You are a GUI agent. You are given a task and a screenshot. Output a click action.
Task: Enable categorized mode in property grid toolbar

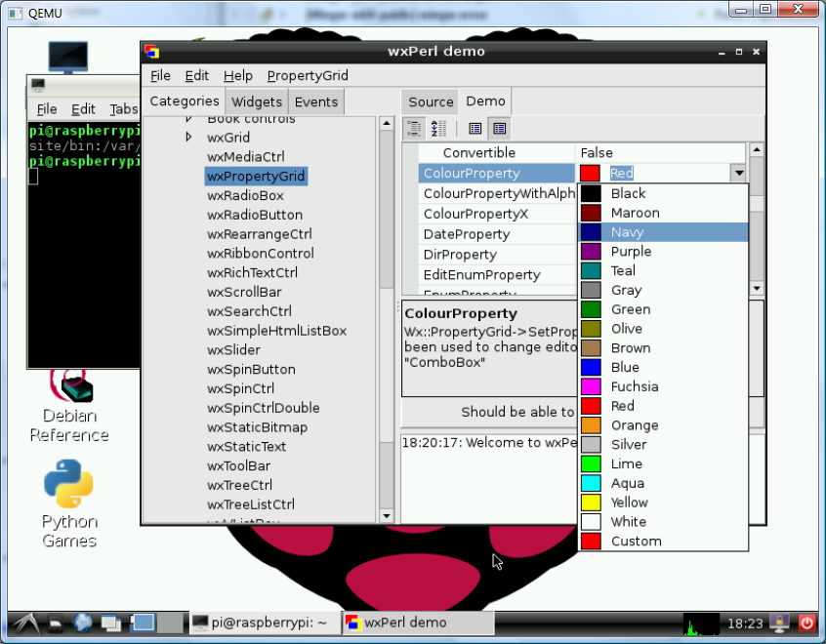tap(414, 128)
